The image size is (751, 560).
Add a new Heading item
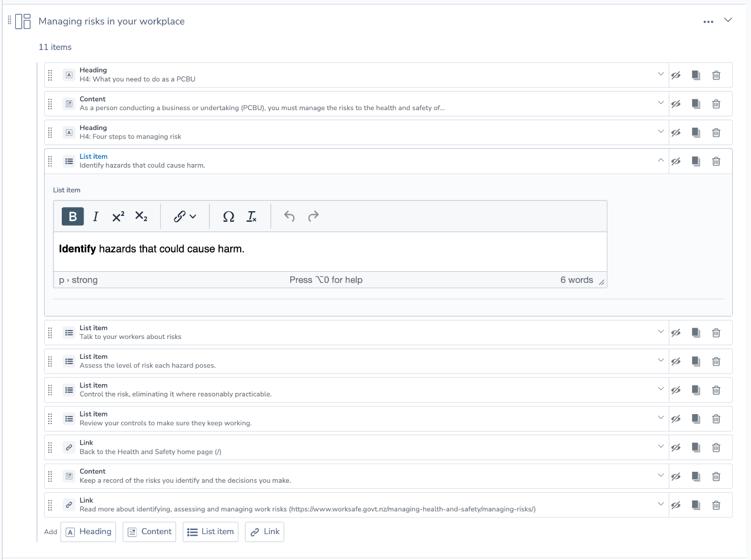[88, 532]
